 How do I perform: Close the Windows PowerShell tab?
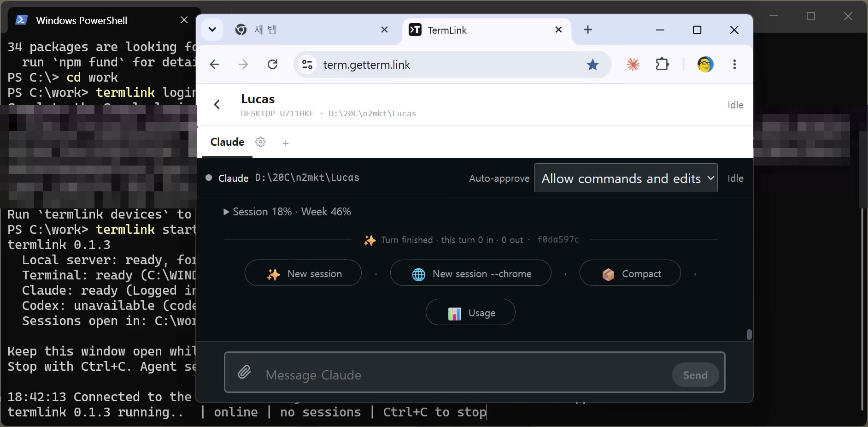(x=184, y=20)
